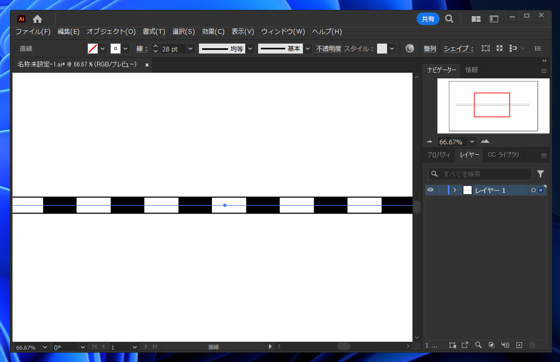Open the ウィンドウ(W) menu

pos(283,31)
